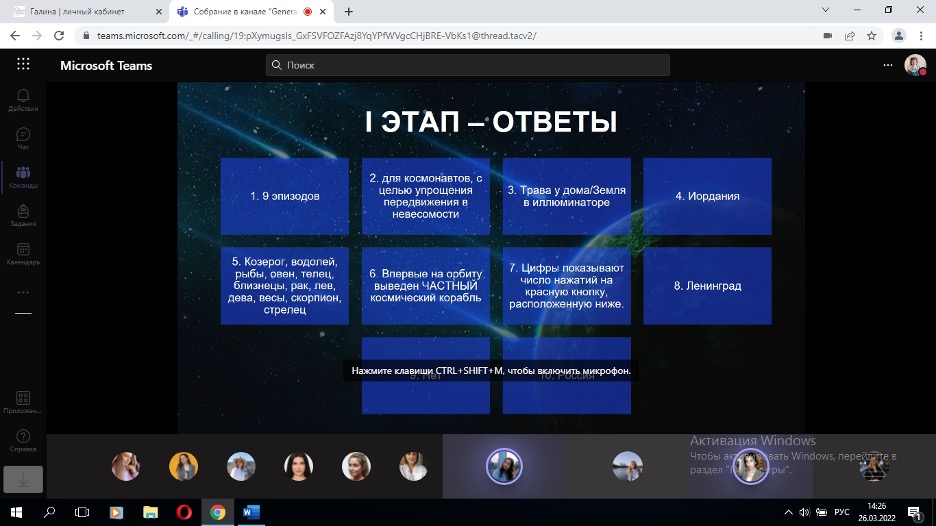
Task: Click the Teams search (Поиск) field
Action: [468, 65]
